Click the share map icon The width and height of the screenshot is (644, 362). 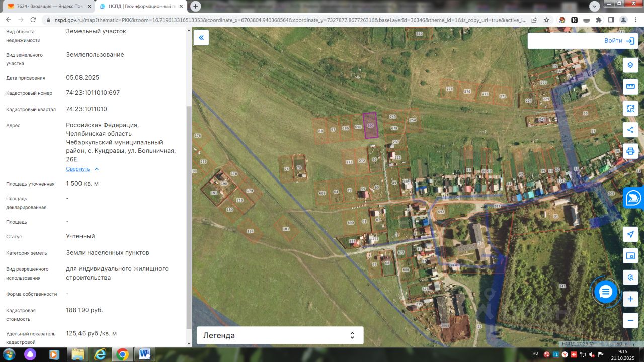pos(630,130)
